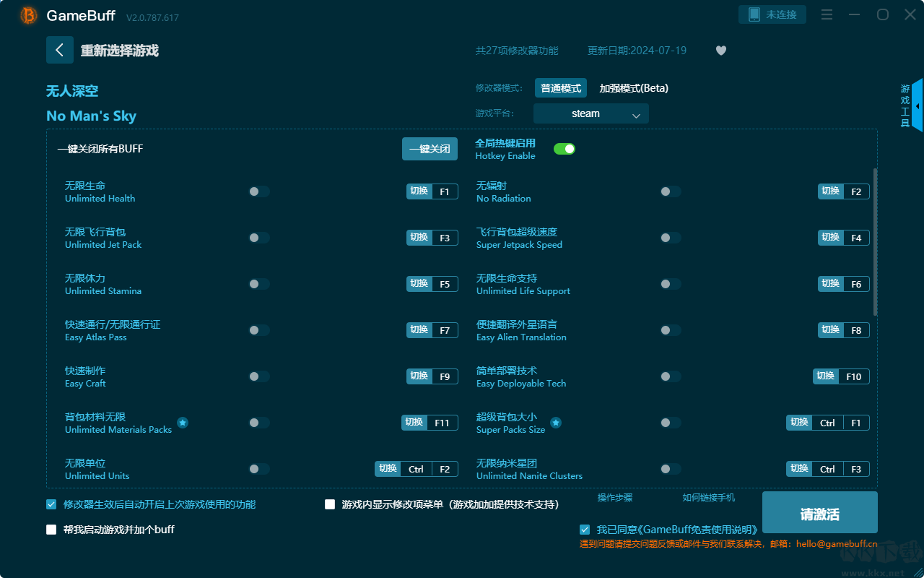Check the 帮我启动游戏并加个buff checkbox

pos(51,530)
